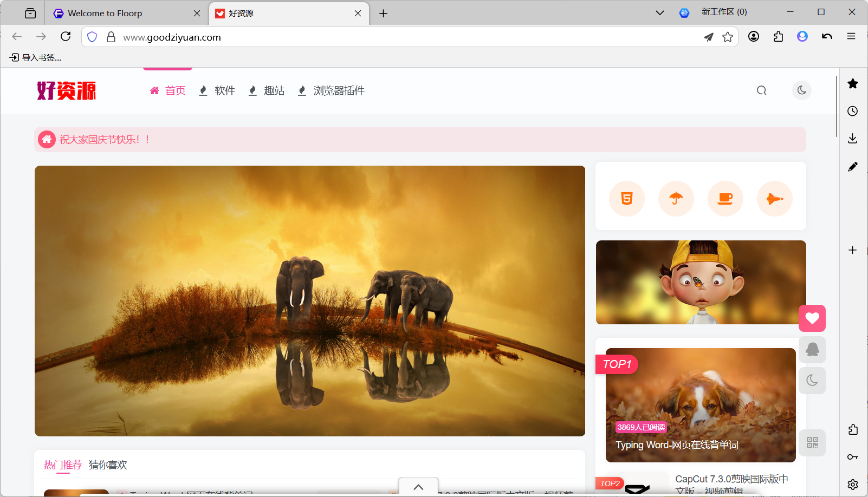Click the pink heart floating button
The image size is (868, 497).
pos(812,318)
